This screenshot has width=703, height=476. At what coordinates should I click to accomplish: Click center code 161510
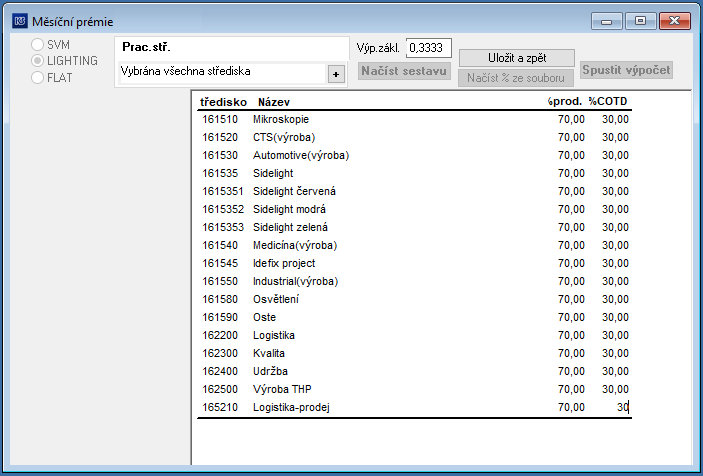coord(220,119)
